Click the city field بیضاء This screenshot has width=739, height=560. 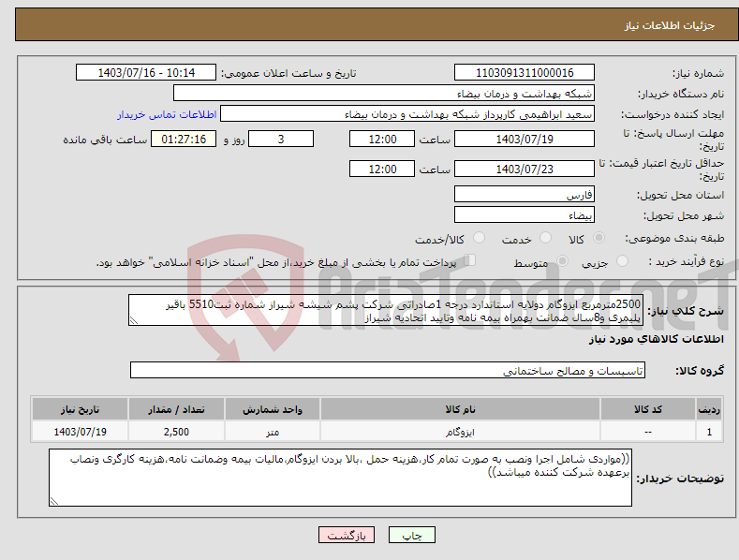pos(525,215)
